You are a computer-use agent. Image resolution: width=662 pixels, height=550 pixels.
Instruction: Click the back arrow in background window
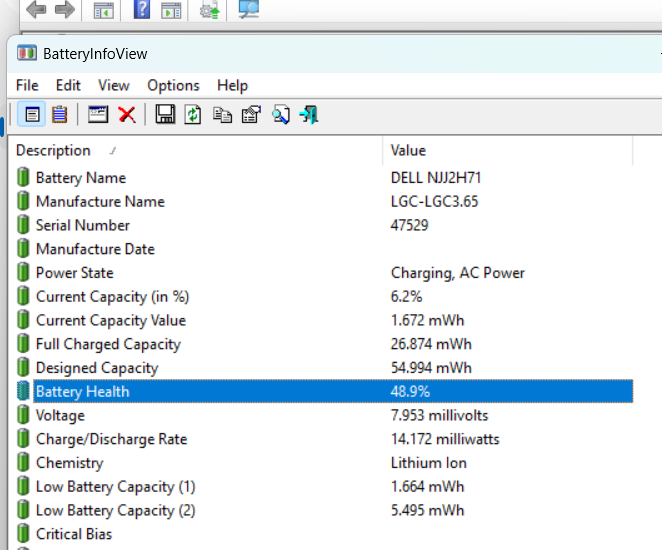[x=36, y=10]
